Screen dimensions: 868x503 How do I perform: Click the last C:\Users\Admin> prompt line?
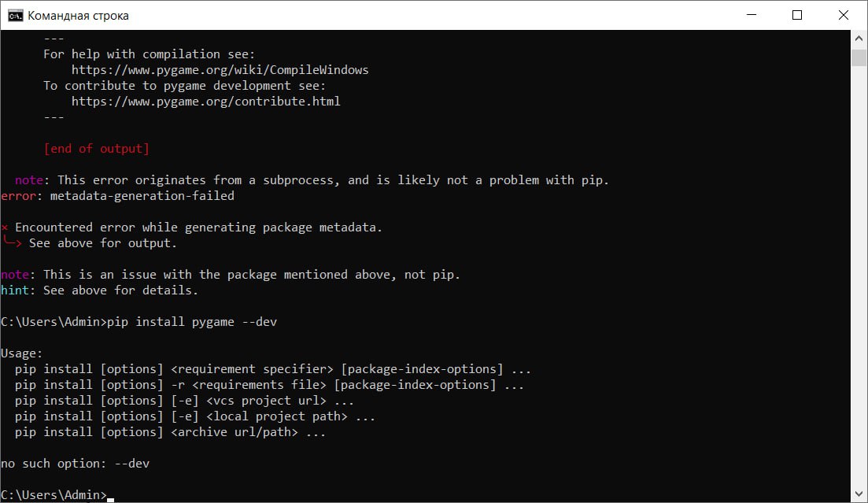54,495
